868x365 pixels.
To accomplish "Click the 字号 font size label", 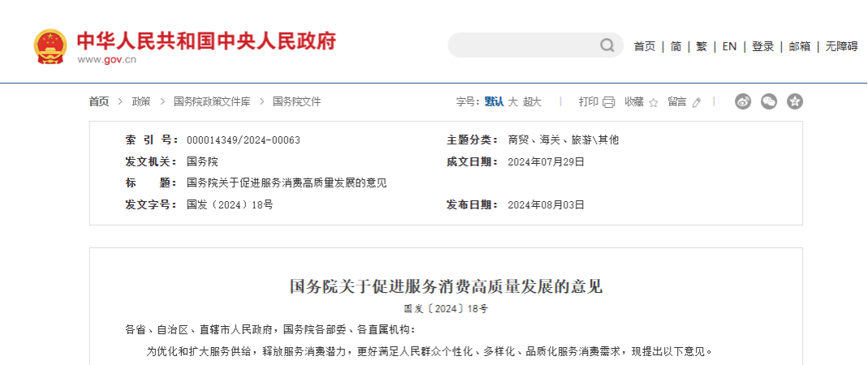I will tap(468, 101).
